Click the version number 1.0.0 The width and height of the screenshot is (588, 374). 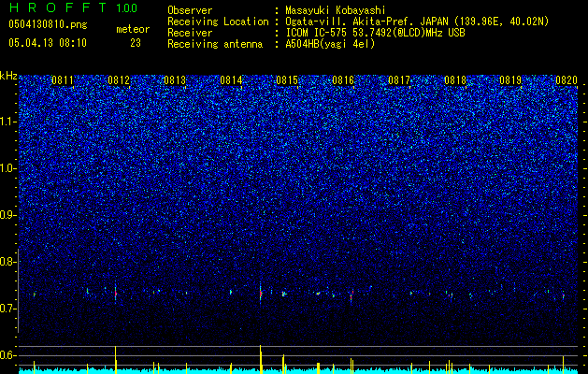pos(126,8)
